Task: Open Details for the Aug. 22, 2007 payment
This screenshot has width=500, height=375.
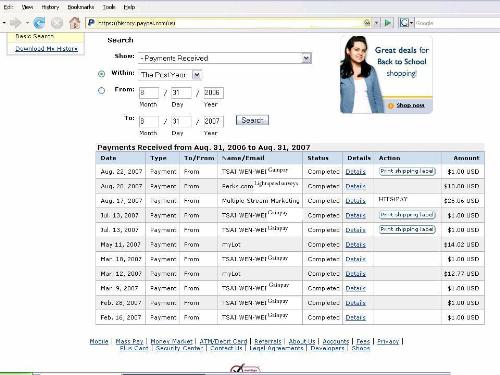Action: [x=355, y=172]
